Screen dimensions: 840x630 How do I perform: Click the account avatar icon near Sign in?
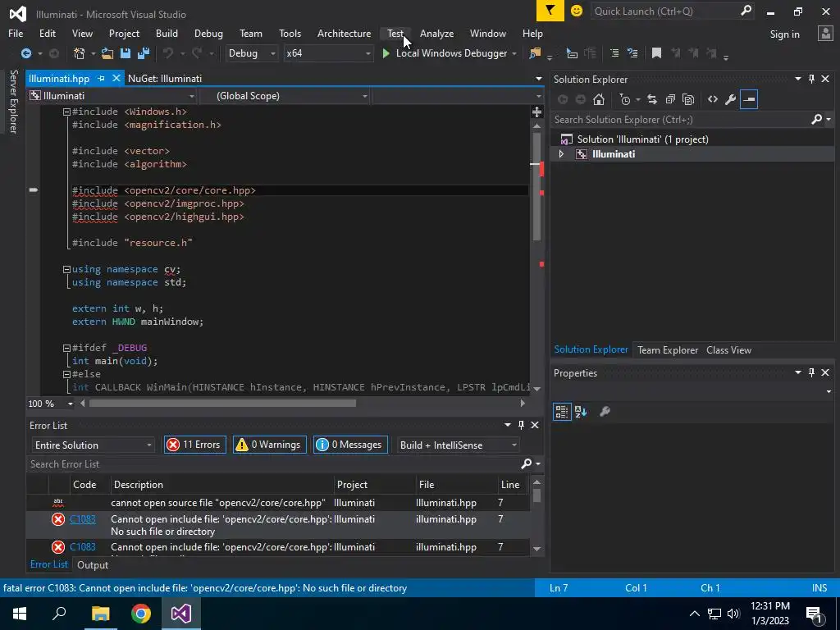[825, 34]
